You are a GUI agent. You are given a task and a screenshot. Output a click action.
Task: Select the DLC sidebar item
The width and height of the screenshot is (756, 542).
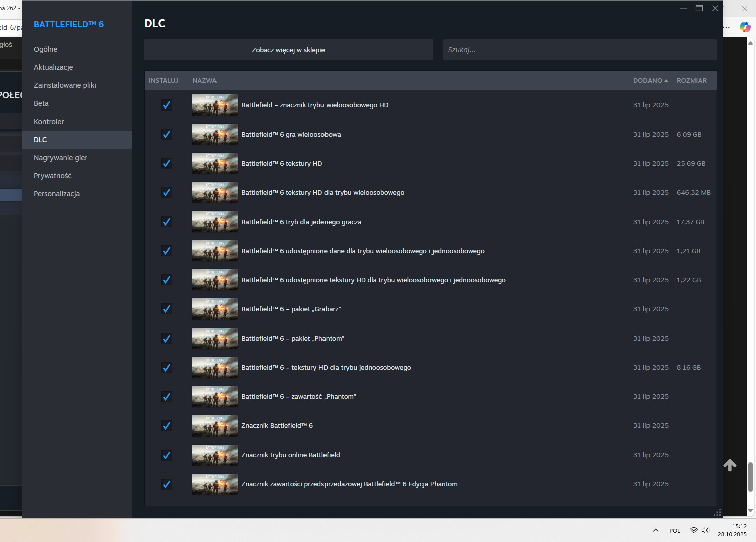tap(77, 140)
